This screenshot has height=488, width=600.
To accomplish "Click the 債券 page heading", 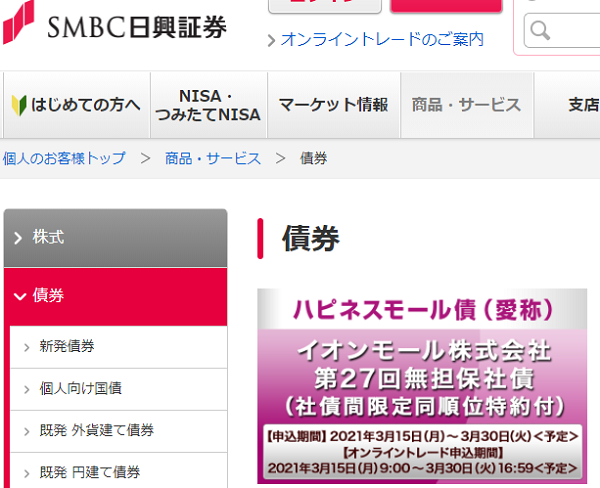I will point(311,238).
